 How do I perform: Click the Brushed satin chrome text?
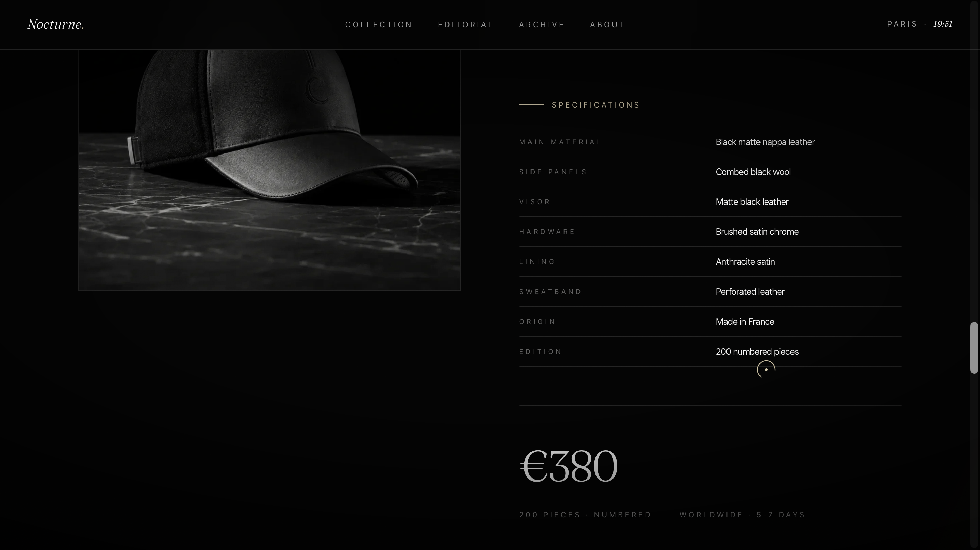(x=757, y=232)
